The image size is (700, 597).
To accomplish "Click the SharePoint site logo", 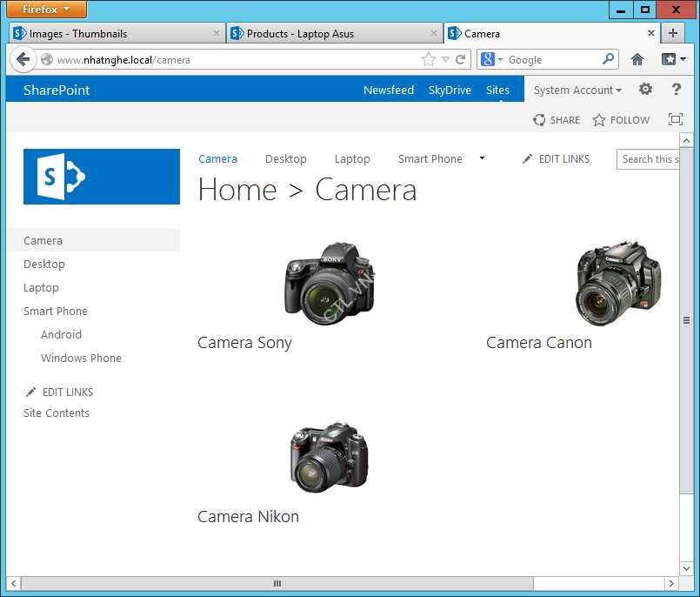I will click(x=102, y=177).
